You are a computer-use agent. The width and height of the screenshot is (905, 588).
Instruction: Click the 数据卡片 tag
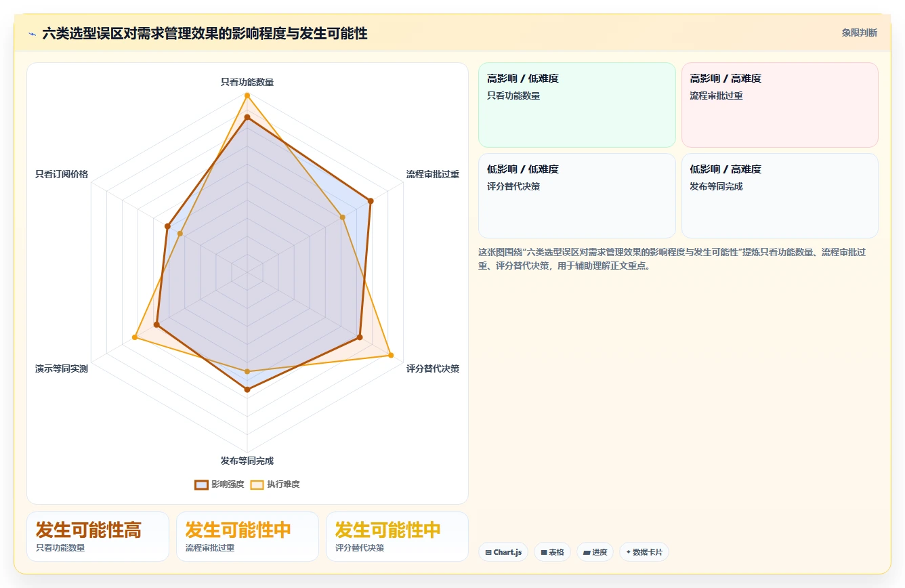tap(644, 552)
